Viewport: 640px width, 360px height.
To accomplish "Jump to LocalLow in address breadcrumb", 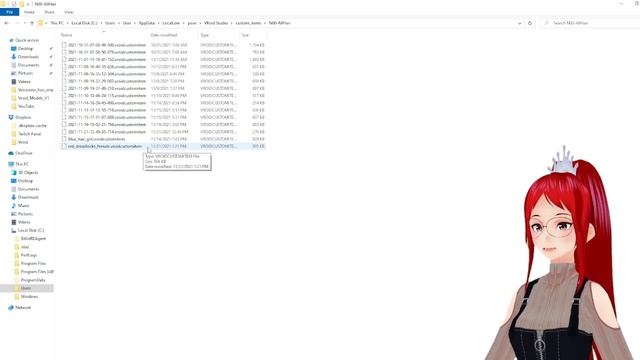I will pyautogui.click(x=171, y=23).
